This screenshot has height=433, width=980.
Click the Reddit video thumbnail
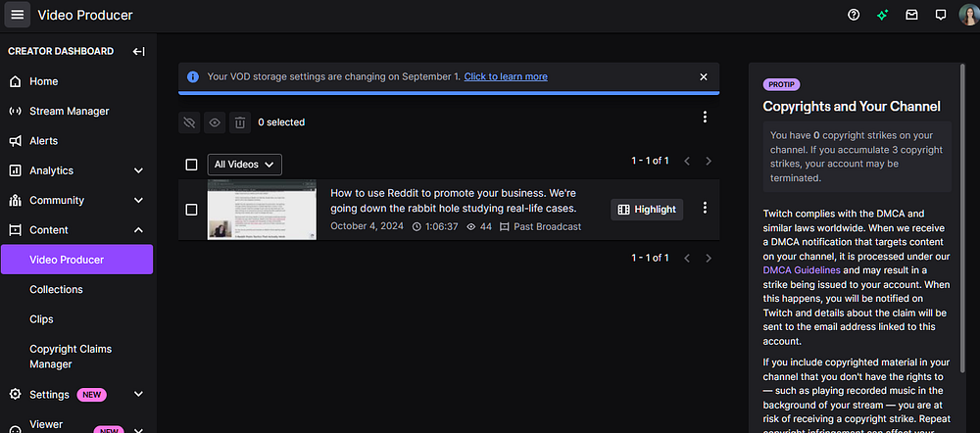[x=262, y=210]
